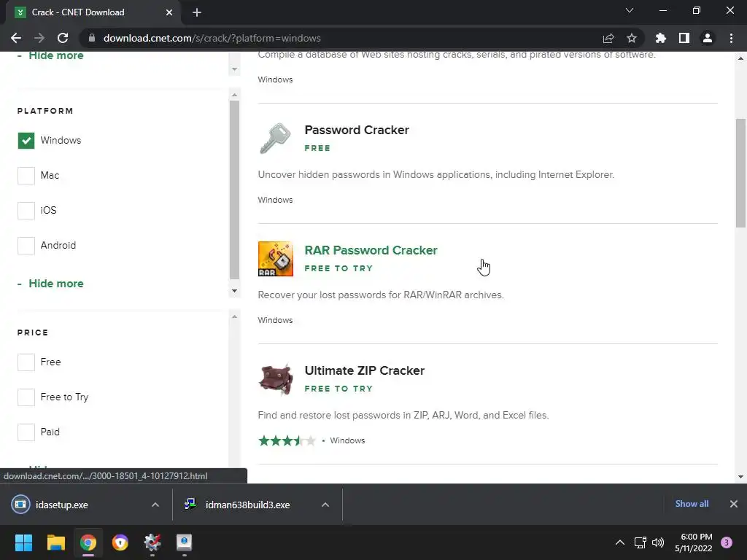Open the Chrome extensions puzzle icon
This screenshot has width=747, height=560.
(661, 38)
